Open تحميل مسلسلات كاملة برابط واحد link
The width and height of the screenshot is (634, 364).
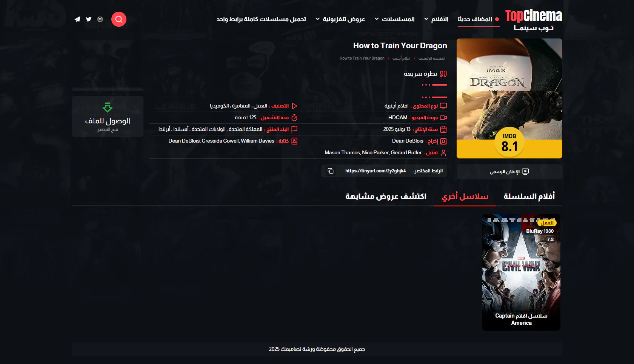pyautogui.click(x=261, y=19)
